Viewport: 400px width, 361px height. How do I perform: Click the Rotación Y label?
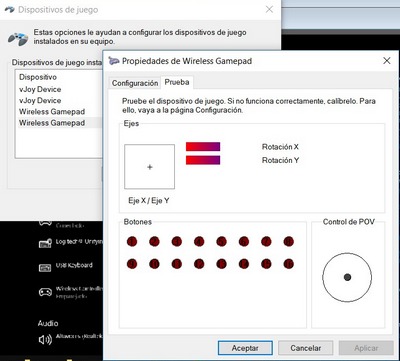pyautogui.click(x=280, y=160)
